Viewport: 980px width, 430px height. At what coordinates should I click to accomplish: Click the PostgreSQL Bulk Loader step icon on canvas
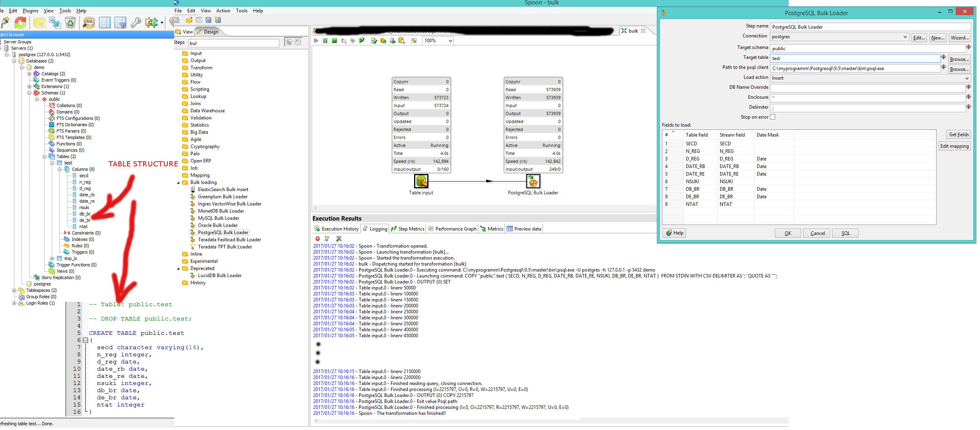click(x=533, y=182)
